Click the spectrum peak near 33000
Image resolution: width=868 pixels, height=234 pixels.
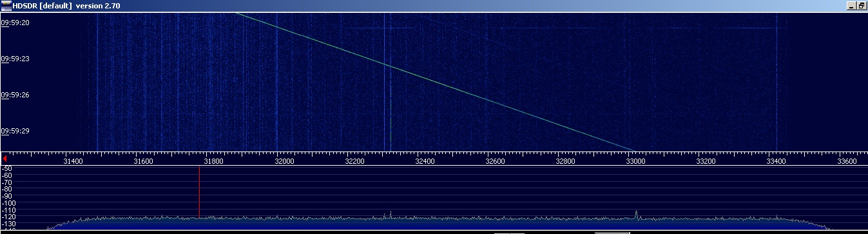(636, 214)
